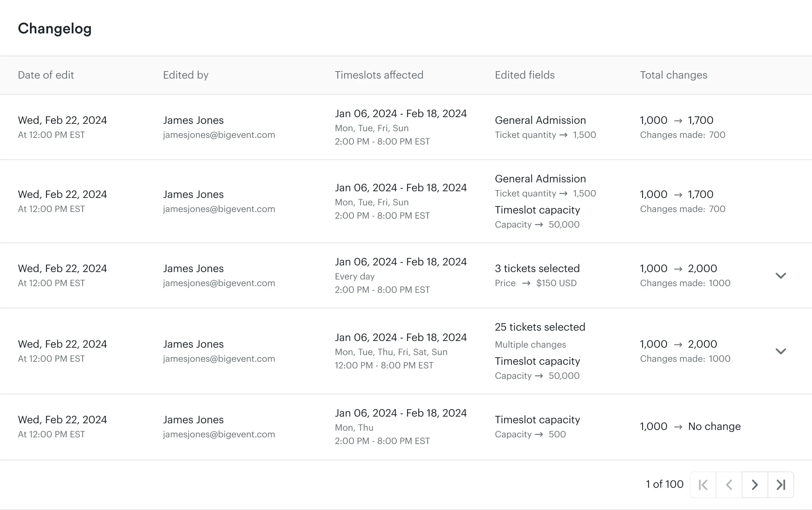Click the Edited fields column header
Screen dimensions: 812x510
(x=525, y=75)
